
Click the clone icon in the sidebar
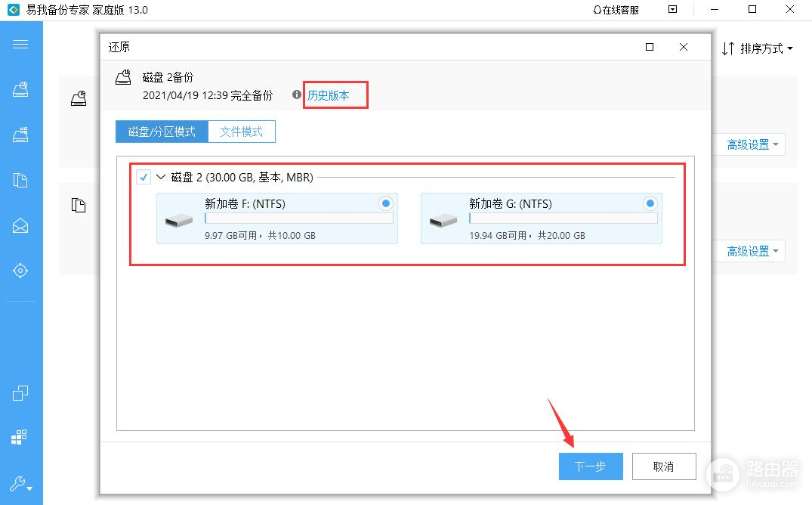coord(20,393)
